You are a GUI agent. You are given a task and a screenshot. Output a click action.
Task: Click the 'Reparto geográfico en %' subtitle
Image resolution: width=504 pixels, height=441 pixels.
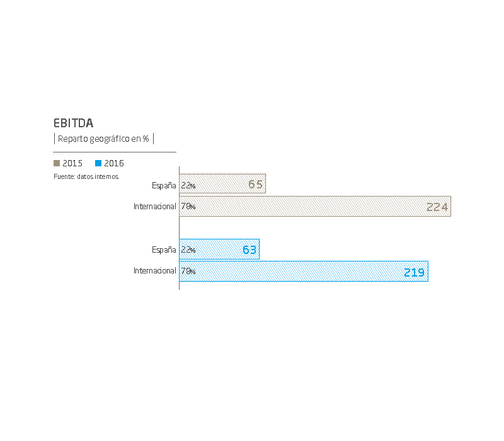pos(103,139)
